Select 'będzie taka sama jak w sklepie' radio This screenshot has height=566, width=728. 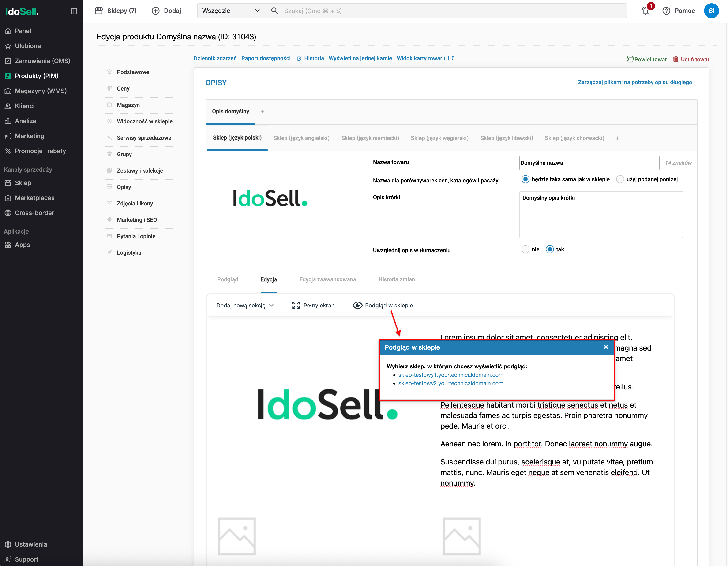click(525, 179)
